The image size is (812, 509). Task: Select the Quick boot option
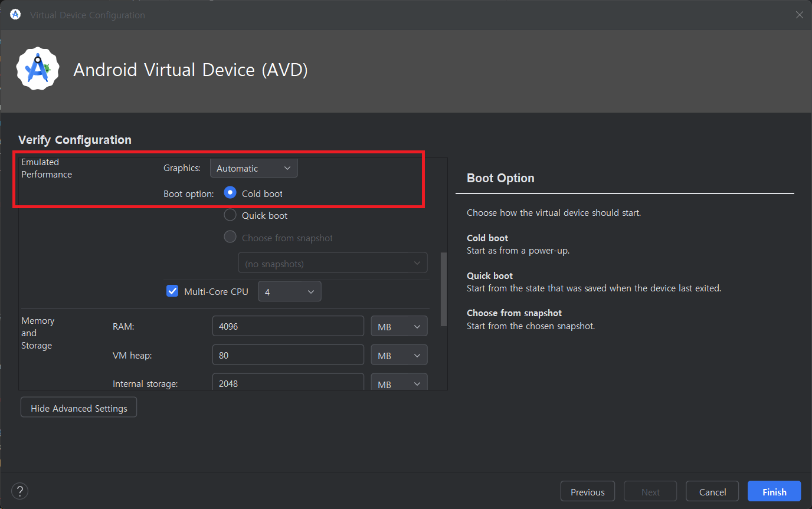230,215
